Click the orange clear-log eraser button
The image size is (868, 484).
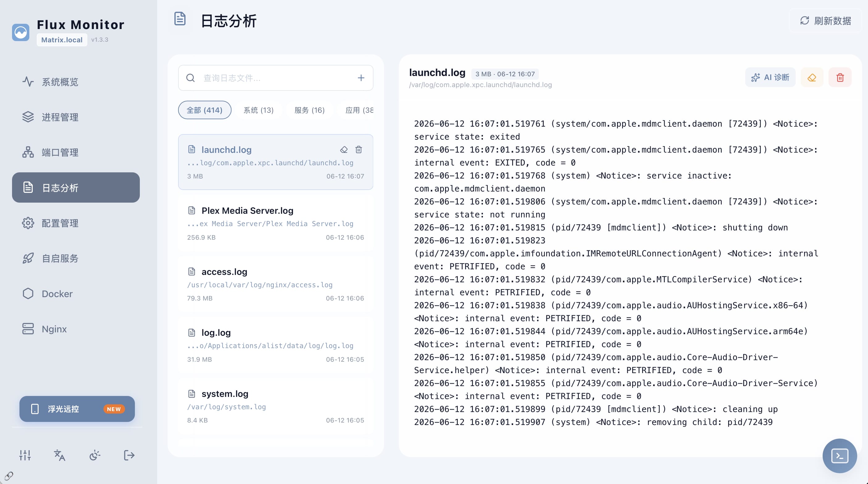pyautogui.click(x=812, y=77)
